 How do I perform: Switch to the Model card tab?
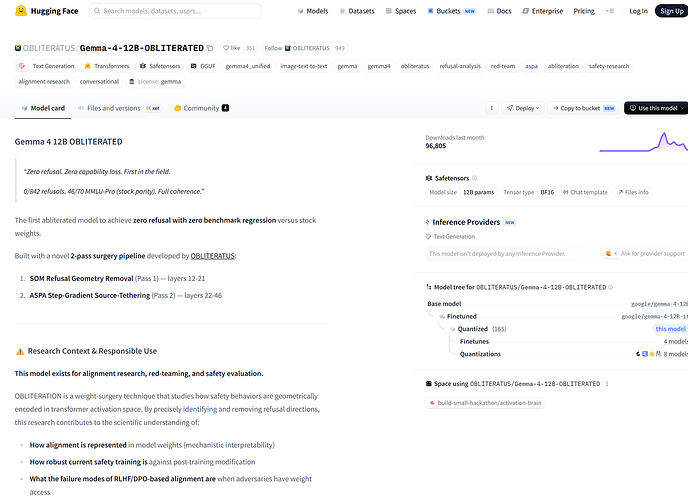[x=43, y=108]
